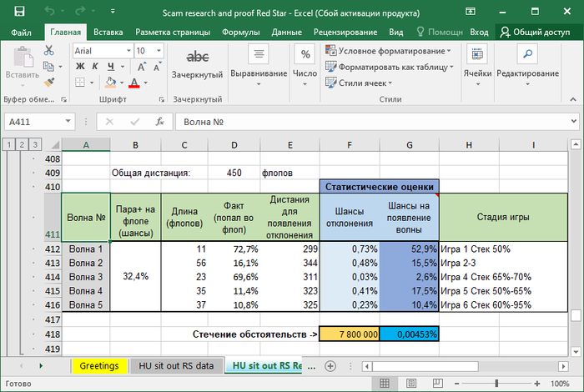Viewport: 584px width, 392px height.
Task: Click the Select All corner triangle
Action: (x=55, y=145)
